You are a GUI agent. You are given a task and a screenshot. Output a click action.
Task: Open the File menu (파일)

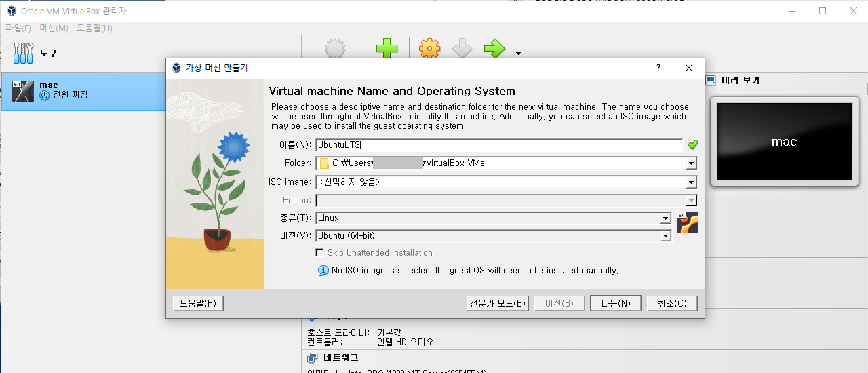[18, 28]
